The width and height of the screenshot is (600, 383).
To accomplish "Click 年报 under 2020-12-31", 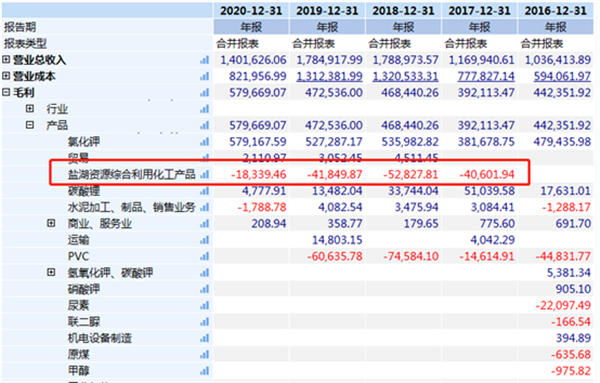I will point(251,27).
